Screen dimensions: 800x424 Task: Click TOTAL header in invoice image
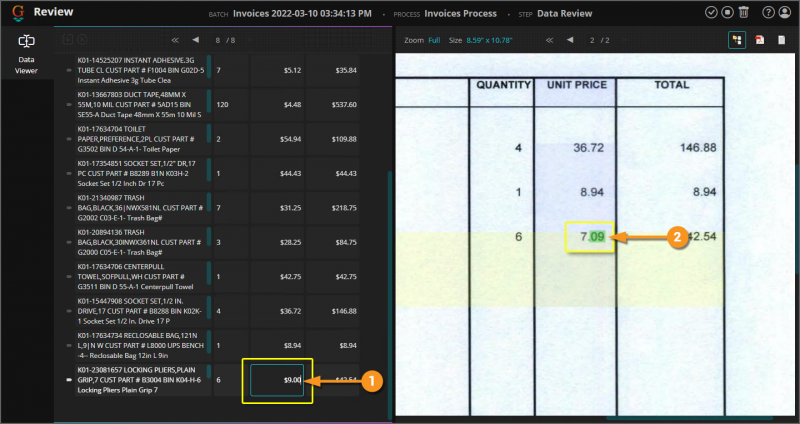pyautogui.click(x=671, y=85)
